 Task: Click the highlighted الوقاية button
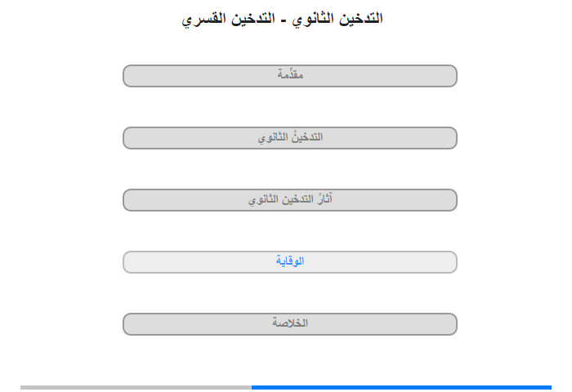click(289, 262)
